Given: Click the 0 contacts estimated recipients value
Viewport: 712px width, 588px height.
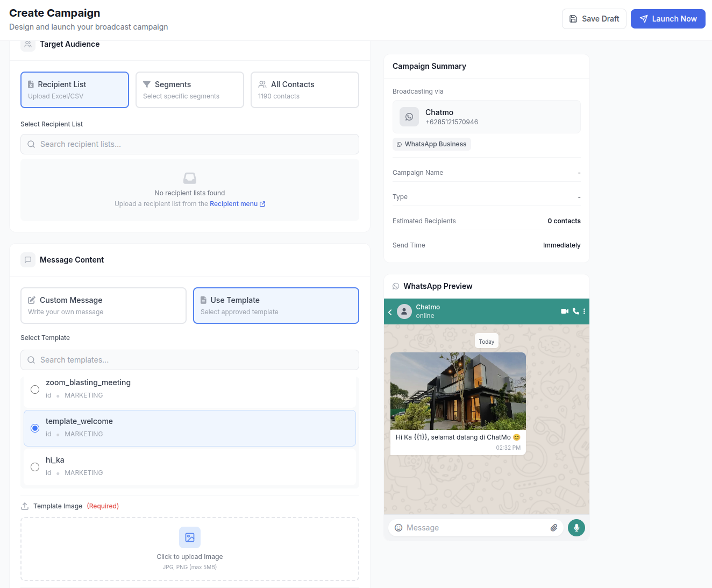Looking at the screenshot, I should coord(564,221).
